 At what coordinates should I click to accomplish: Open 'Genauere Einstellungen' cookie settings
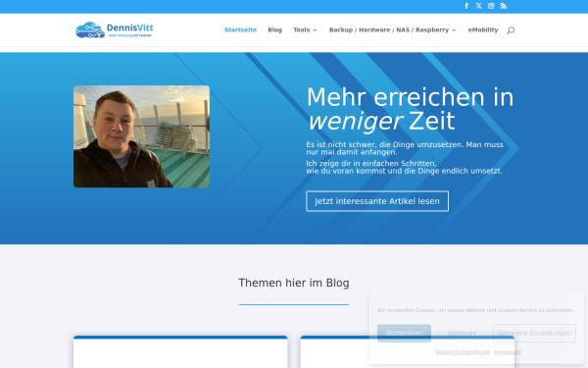click(x=534, y=333)
